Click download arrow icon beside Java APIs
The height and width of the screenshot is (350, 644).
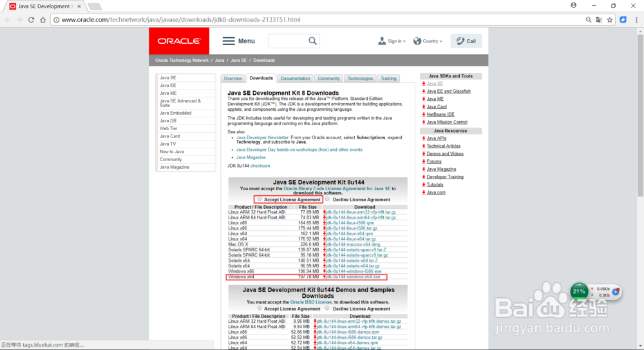pyautogui.click(x=424, y=138)
